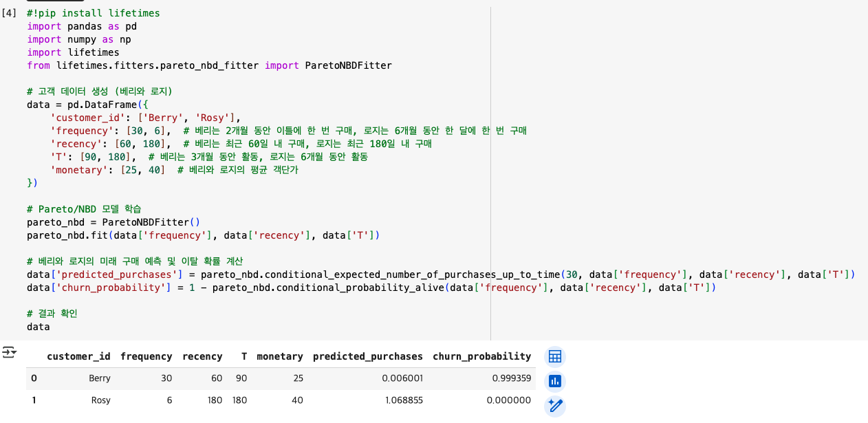Click Berry's frequency value 30
The height and width of the screenshot is (423, 868).
click(x=167, y=378)
